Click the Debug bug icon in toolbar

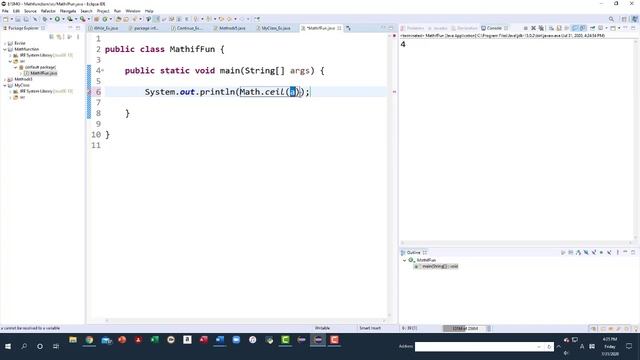45,19
